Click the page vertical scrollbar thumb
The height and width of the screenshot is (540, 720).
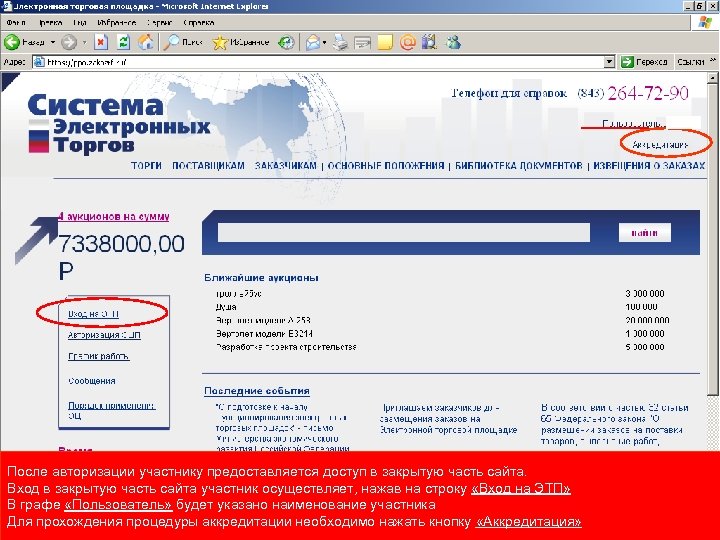[712, 239]
